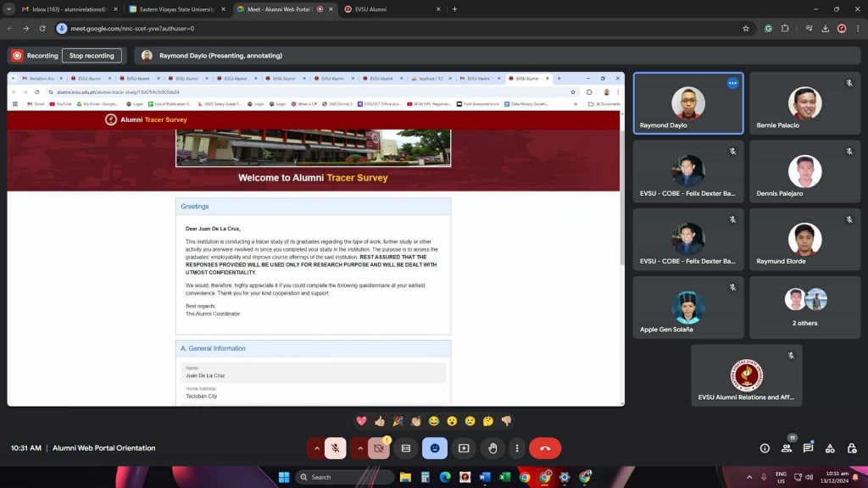The height and width of the screenshot is (488, 868).
Task: Open Microsoft Edge from the taskbar
Action: 443,477
